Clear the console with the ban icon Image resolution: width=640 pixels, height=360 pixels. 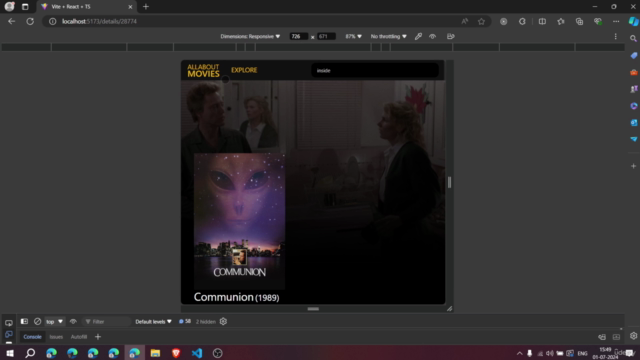[x=38, y=322]
